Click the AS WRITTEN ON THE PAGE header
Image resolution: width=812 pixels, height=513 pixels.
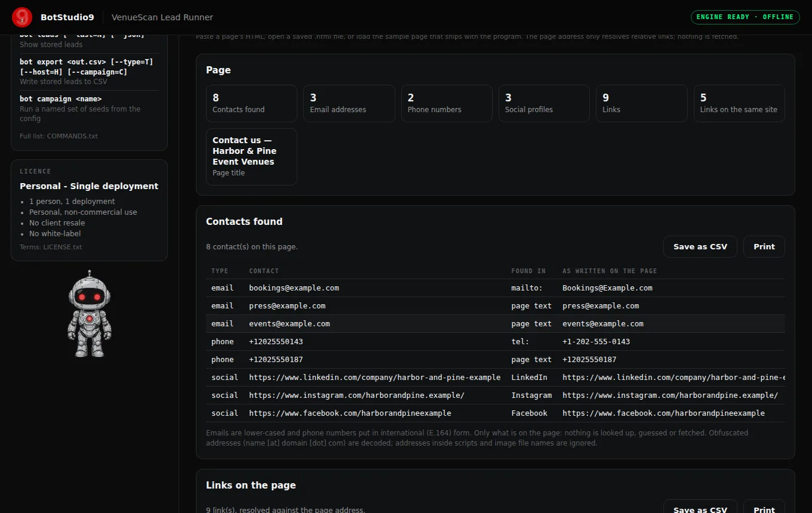coord(610,271)
